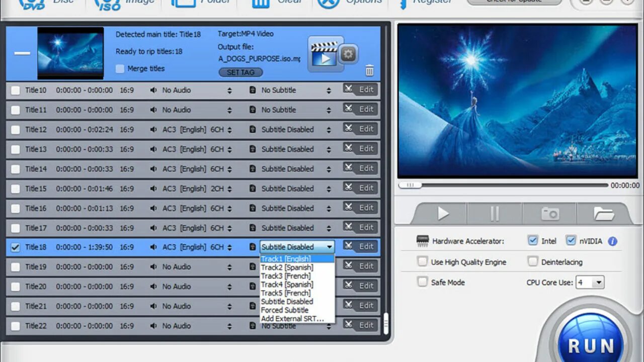Click the speaker icon in Title12 row
Viewport: 644px width, 362px height.
point(153,130)
